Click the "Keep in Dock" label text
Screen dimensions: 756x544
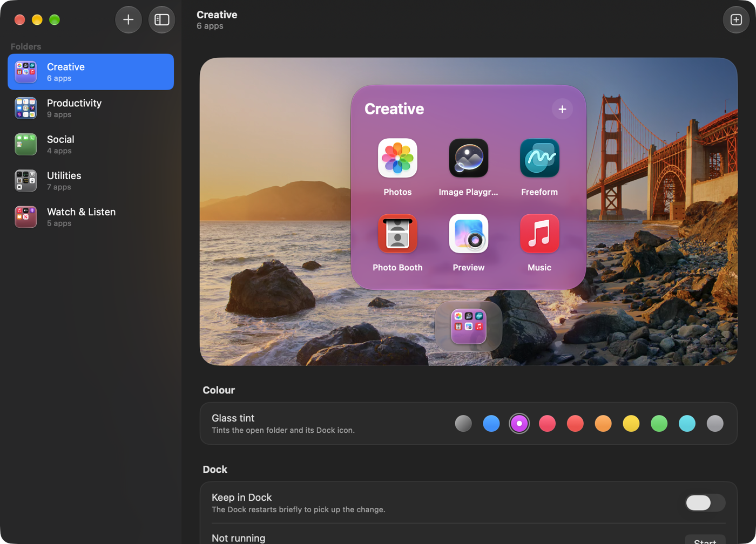coord(241,498)
